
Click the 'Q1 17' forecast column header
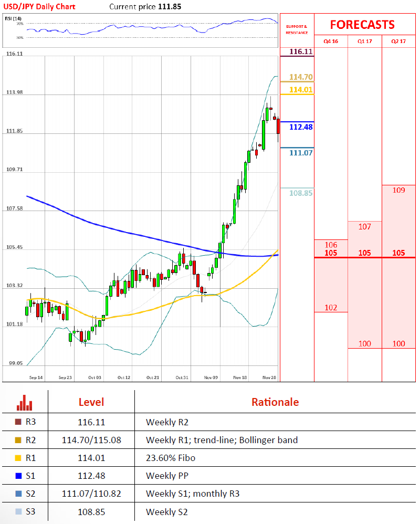(x=364, y=41)
